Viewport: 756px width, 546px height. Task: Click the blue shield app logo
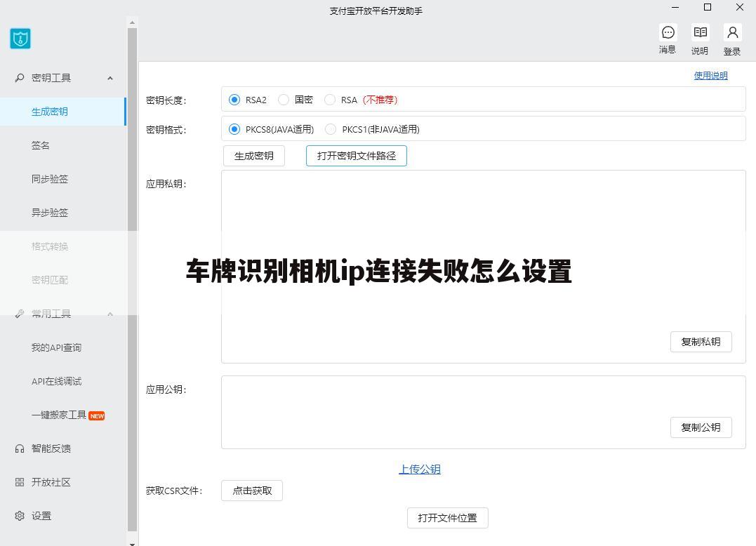tap(20, 39)
